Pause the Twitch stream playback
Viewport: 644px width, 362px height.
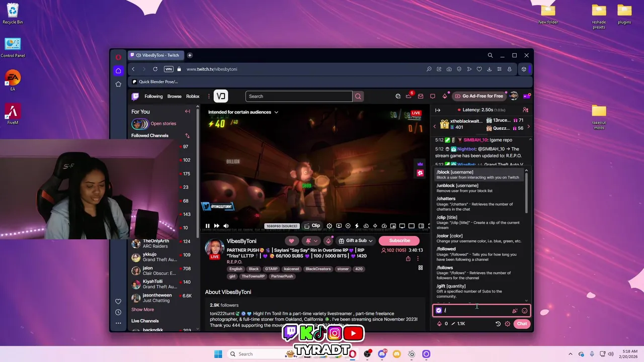[207, 226]
